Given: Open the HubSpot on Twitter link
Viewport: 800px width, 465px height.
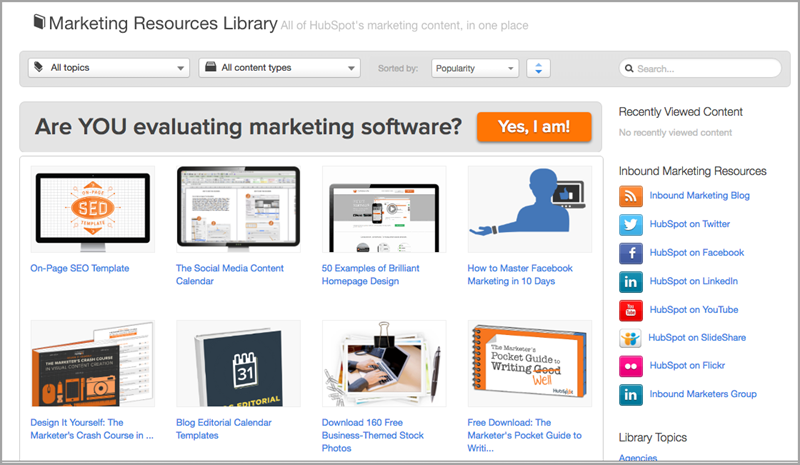Looking at the screenshot, I should pos(689,224).
